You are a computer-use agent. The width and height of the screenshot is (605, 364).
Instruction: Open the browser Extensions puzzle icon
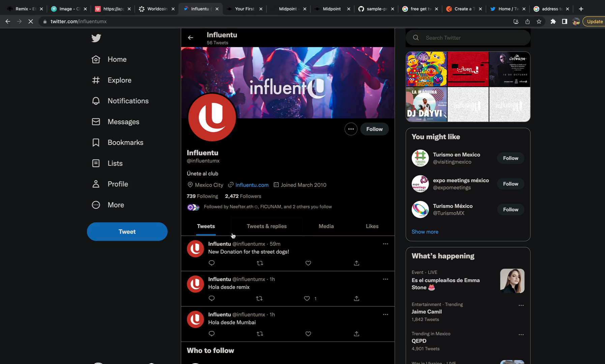click(553, 22)
